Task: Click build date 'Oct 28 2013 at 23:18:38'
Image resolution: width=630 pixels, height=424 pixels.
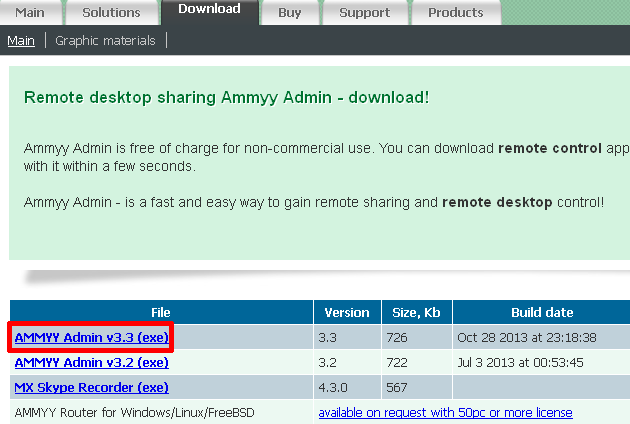Action: [x=527, y=338]
